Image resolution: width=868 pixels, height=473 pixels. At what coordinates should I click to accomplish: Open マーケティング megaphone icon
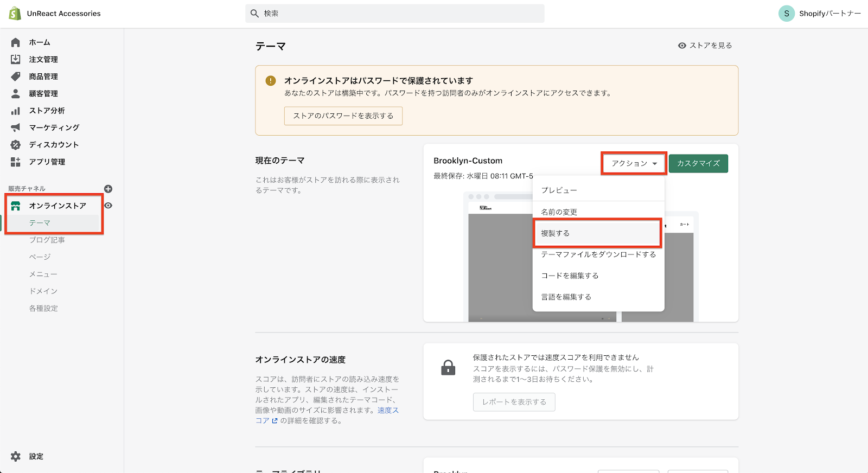click(16, 127)
